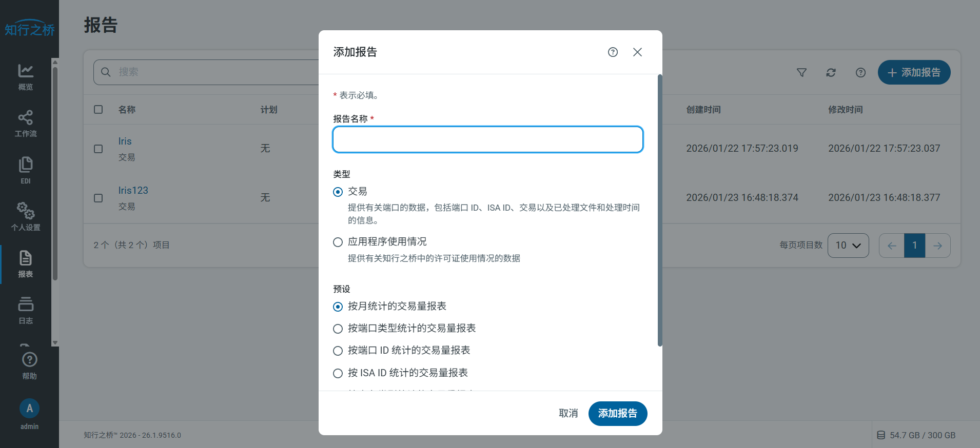Go to EDI in the sidebar
Image resolution: width=980 pixels, height=448 pixels.
26,170
